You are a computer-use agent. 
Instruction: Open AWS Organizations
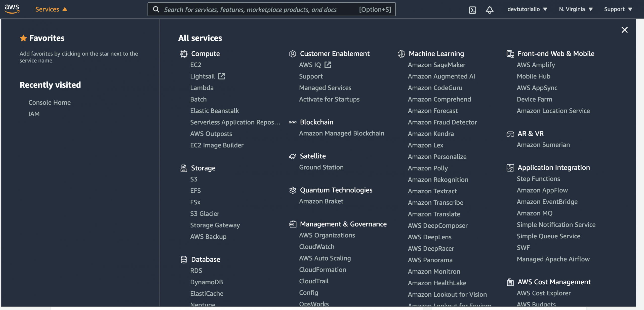pyautogui.click(x=327, y=235)
